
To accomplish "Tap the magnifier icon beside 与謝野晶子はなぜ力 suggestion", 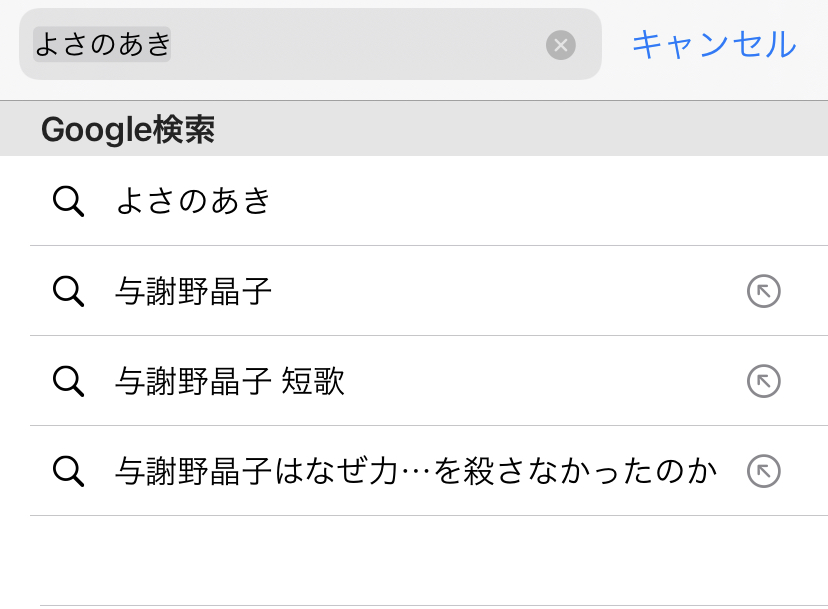I will pos(68,471).
